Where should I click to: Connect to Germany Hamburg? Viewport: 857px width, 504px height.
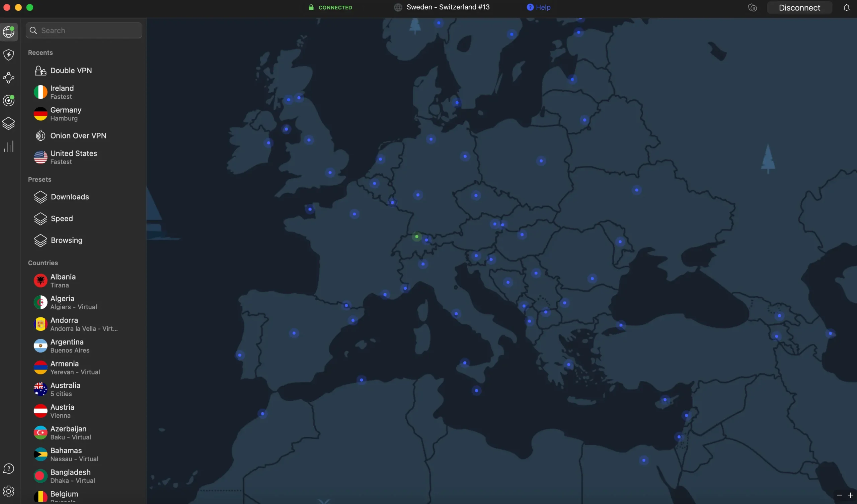pyautogui.click(x=84, y=114)
